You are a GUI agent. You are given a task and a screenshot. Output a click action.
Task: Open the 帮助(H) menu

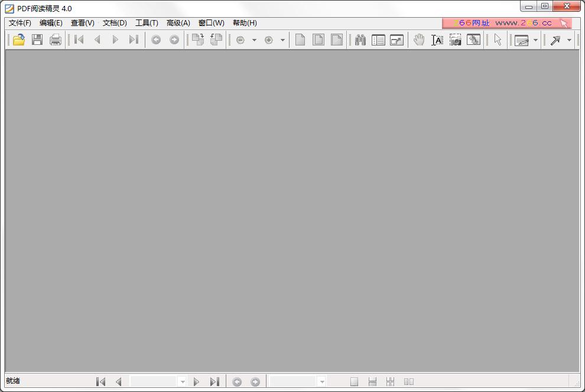(244, 23)
